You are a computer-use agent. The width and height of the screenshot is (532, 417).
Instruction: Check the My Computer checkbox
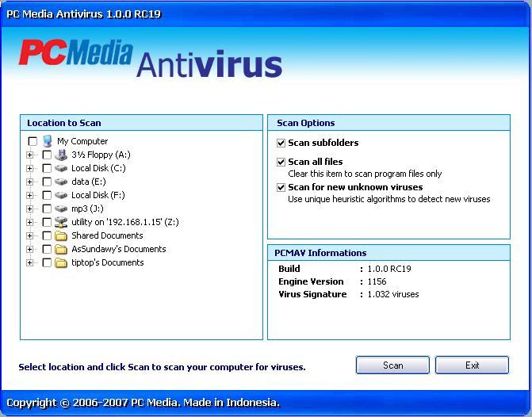(x=33, y=141)
